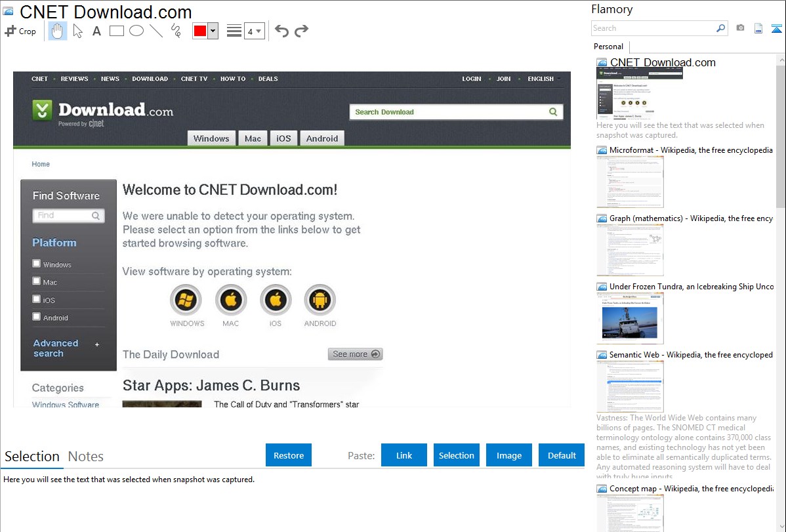Click the Image paste button
Image resolution: width=786 pixels, height=532 pixels.
coord(509,455)
